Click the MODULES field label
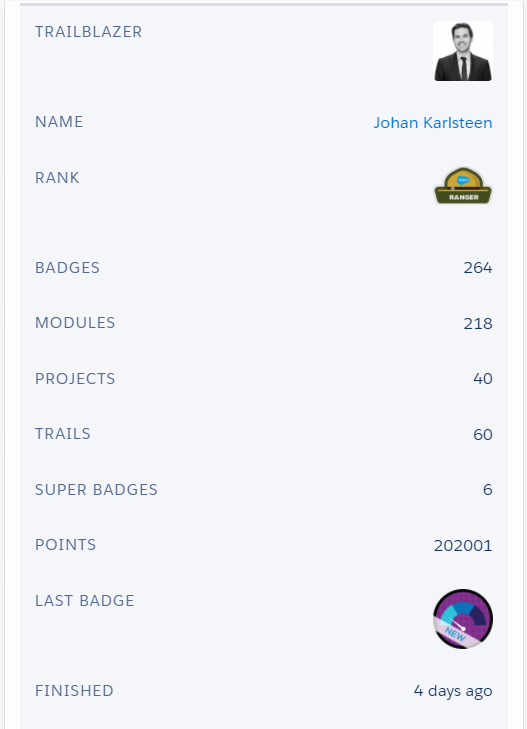Viewport: 527px width, 729px height. pos(75,323)
